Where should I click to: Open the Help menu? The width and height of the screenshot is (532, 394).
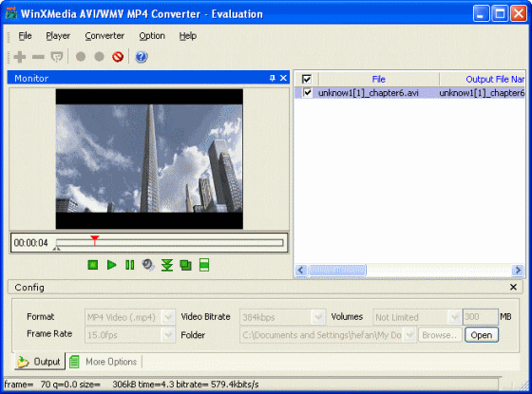tap(188, 36)
